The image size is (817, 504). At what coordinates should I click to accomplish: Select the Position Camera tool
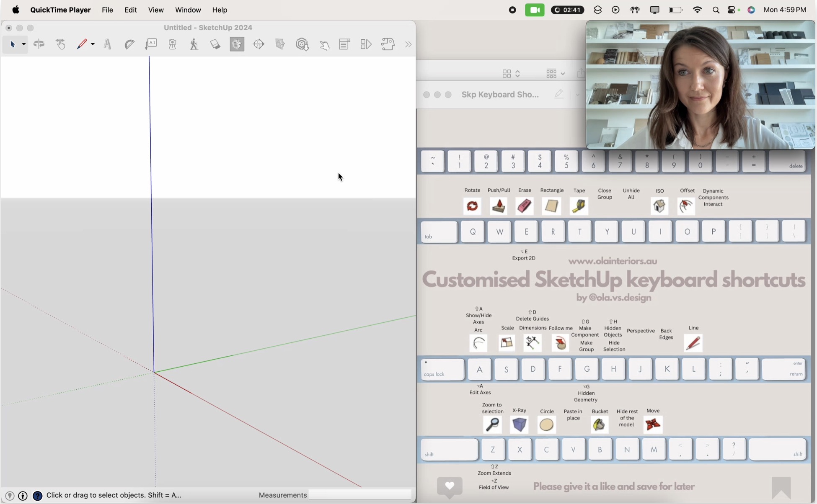[x=172, y=44]
